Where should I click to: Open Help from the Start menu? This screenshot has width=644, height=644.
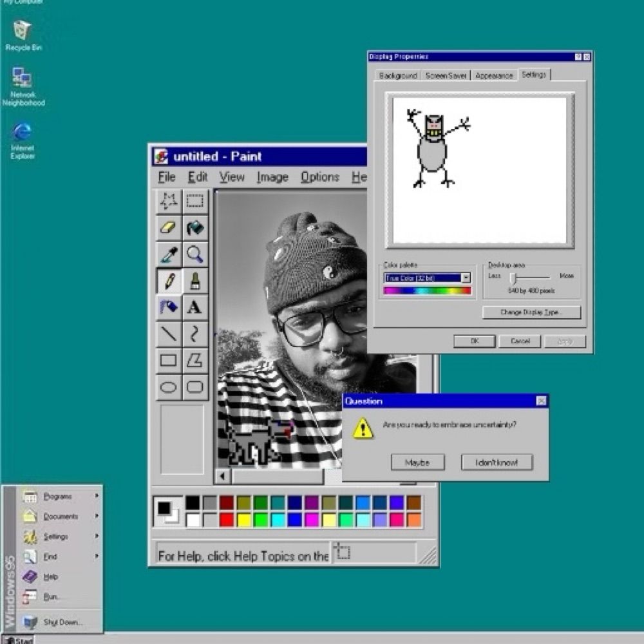click(x=61, y=576)
